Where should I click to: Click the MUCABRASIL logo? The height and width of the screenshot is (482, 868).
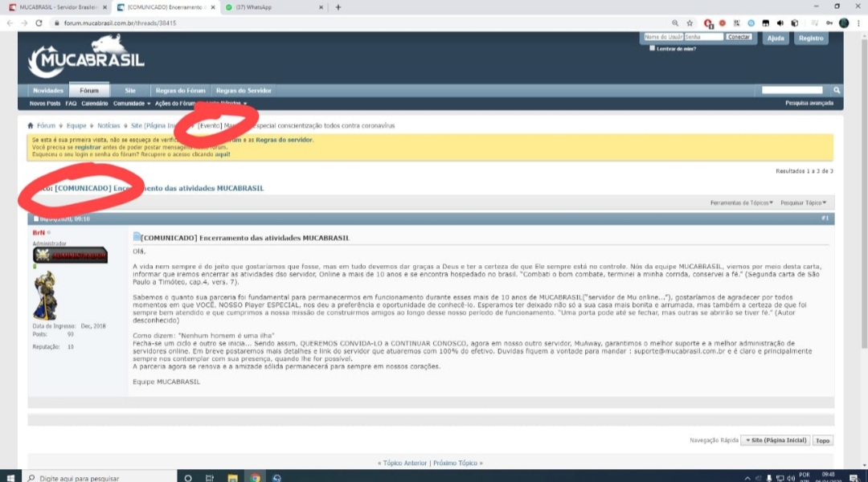click(x=87, y=57)
